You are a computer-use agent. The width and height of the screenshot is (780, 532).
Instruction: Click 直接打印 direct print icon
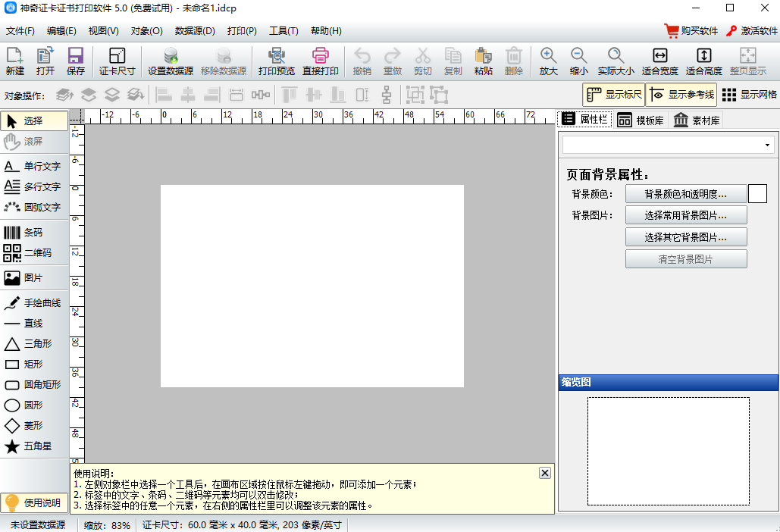[321, 61]
